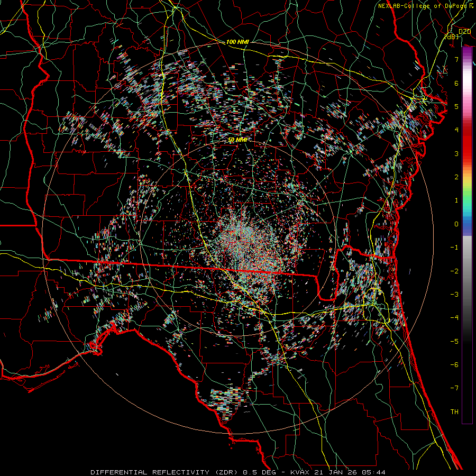Screen dimensions: 476x476
Task: Click the 3 value on color scale
Action: 456,153
